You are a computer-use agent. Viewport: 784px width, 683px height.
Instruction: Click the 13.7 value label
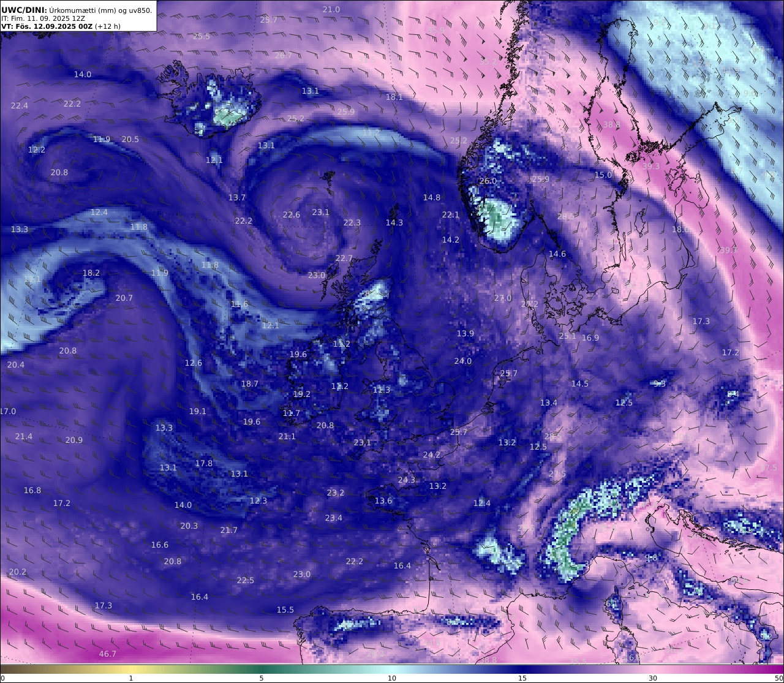237,197
